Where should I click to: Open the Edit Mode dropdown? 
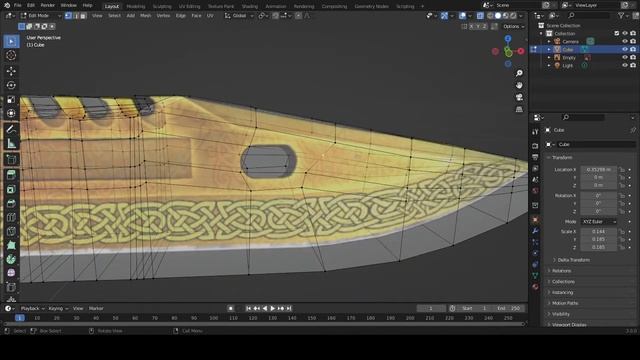point(40,16)
